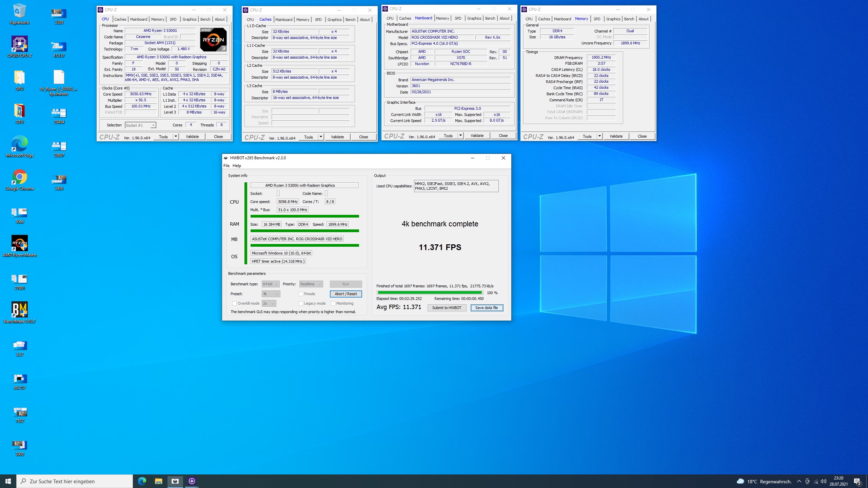
Task: Select the 8x_Ryzen_3_5300G fps.hwbot file
Action: click(x=59, y=83)
